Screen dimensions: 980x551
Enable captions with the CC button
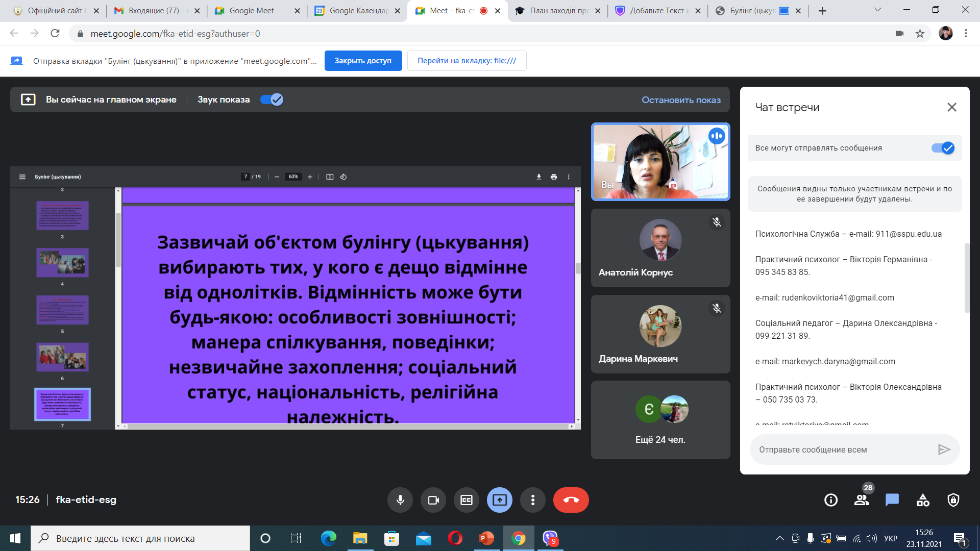click(467, 500)
